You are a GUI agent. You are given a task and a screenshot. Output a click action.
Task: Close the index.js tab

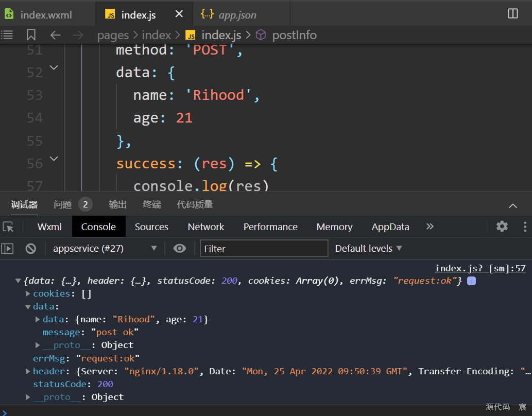pos(179,14)
